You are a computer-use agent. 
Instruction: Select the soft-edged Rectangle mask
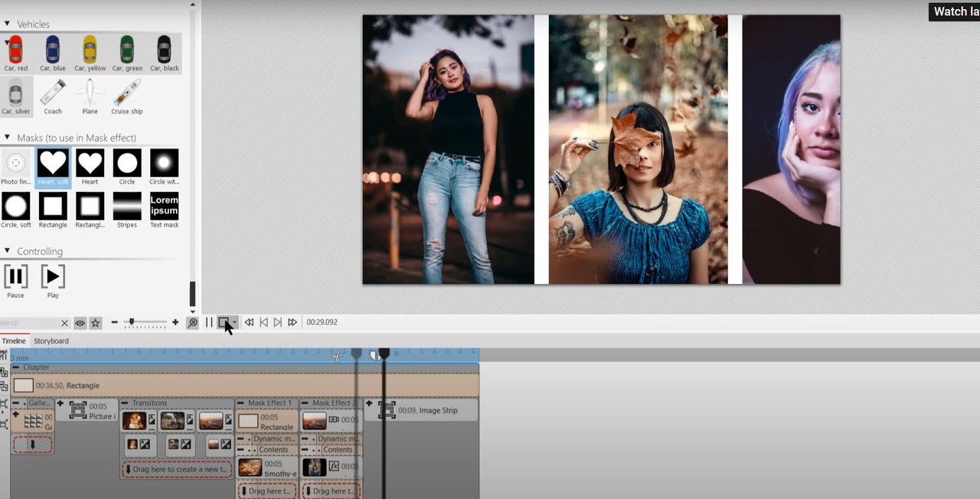90,210
